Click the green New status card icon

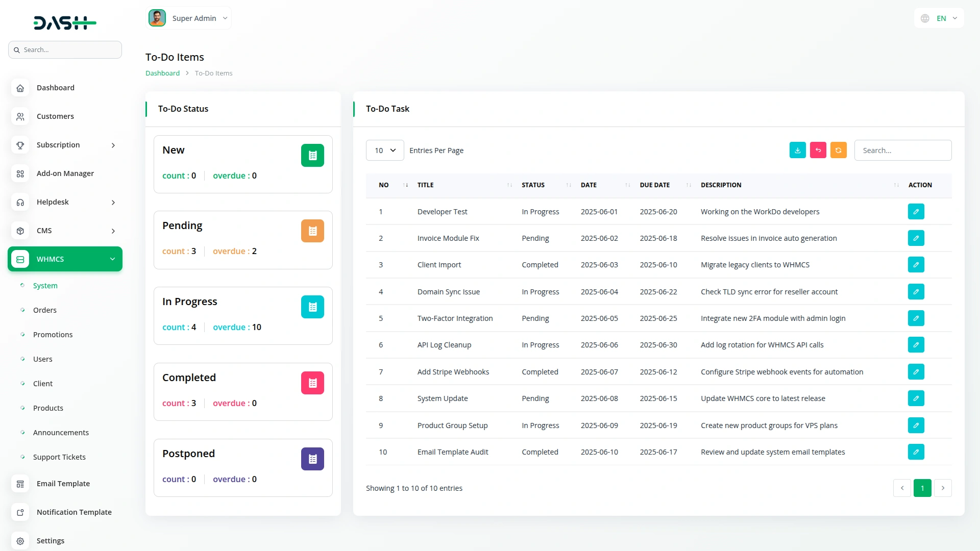click(x=312, y=156)
